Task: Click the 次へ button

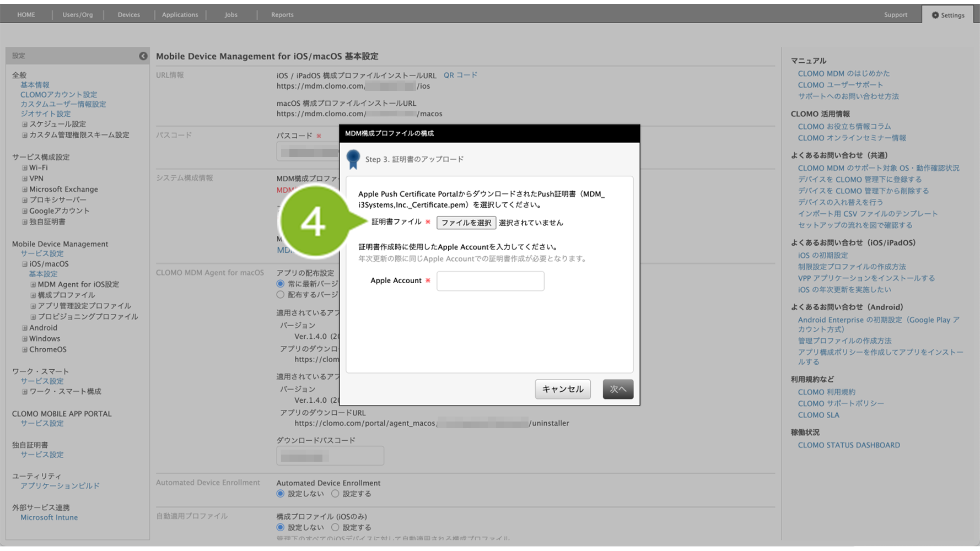Action: click(617, 389)
